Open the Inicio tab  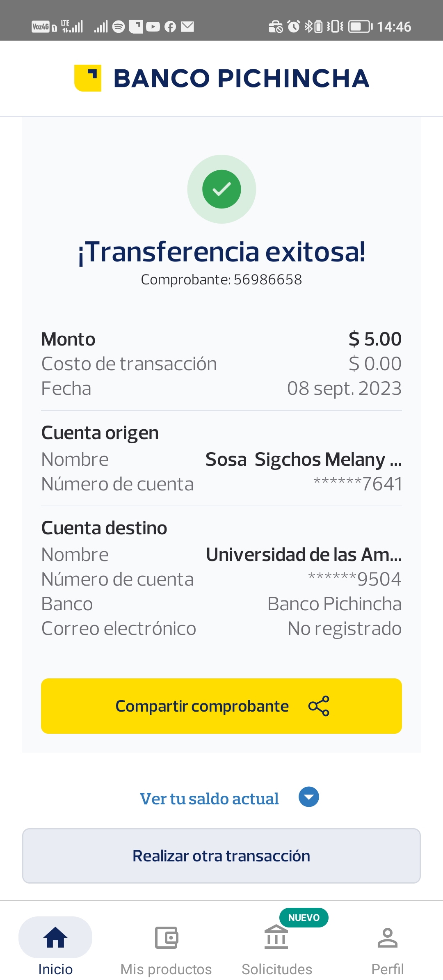click(55, 969)
